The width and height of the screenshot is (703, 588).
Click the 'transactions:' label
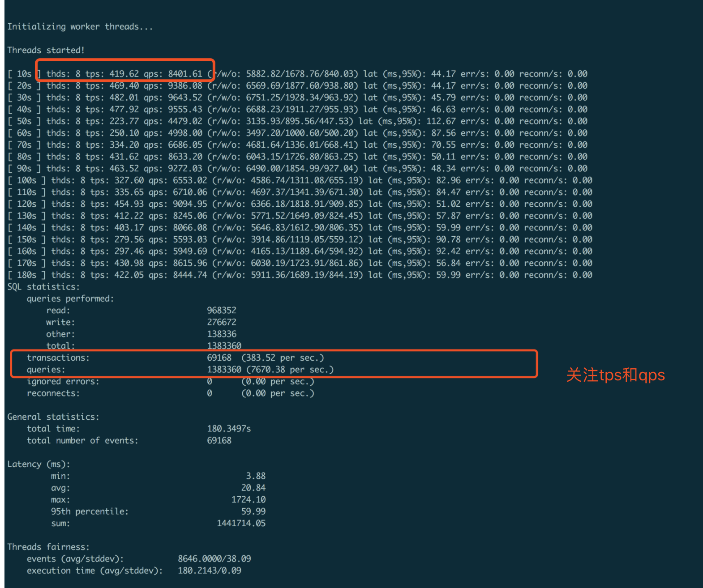point(58,358)
